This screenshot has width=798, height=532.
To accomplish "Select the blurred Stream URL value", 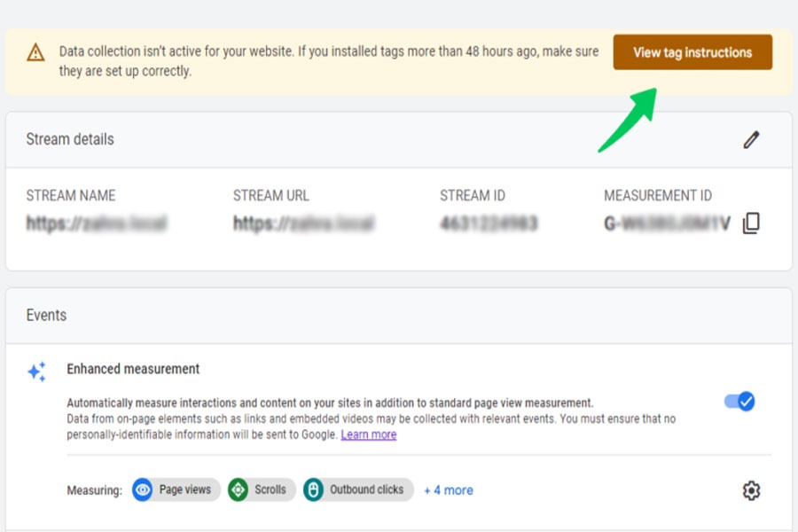I will pyautogui.click(x=303, y=223).
